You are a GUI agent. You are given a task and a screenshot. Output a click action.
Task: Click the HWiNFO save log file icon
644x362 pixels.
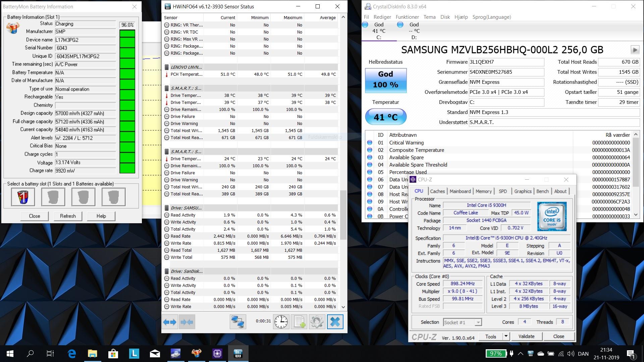pos(299,322)
